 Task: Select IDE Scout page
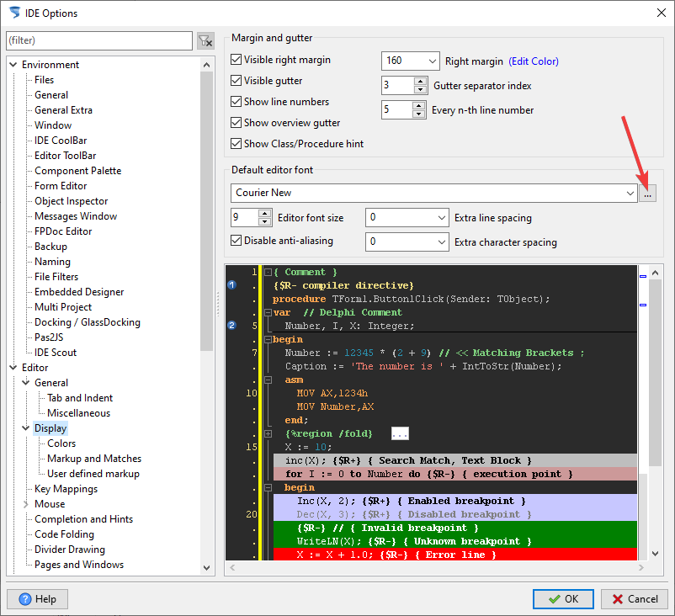[x=56, y=353]
